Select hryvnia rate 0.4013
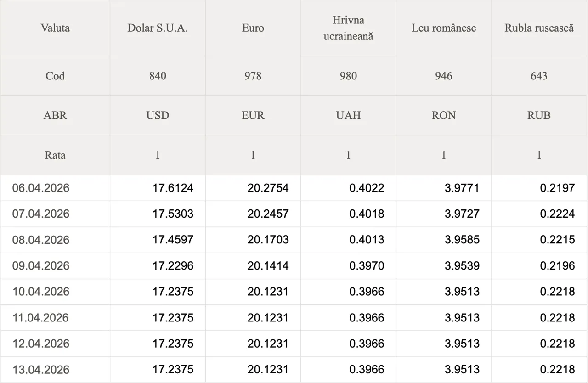The image size is (588, 383). click(367, 240)
